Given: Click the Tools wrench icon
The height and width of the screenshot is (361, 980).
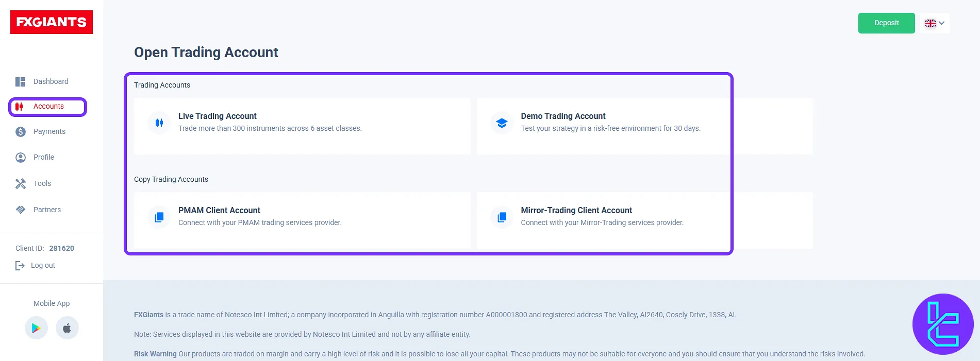Looking at the screenshot, I should [x=21, y=184].
